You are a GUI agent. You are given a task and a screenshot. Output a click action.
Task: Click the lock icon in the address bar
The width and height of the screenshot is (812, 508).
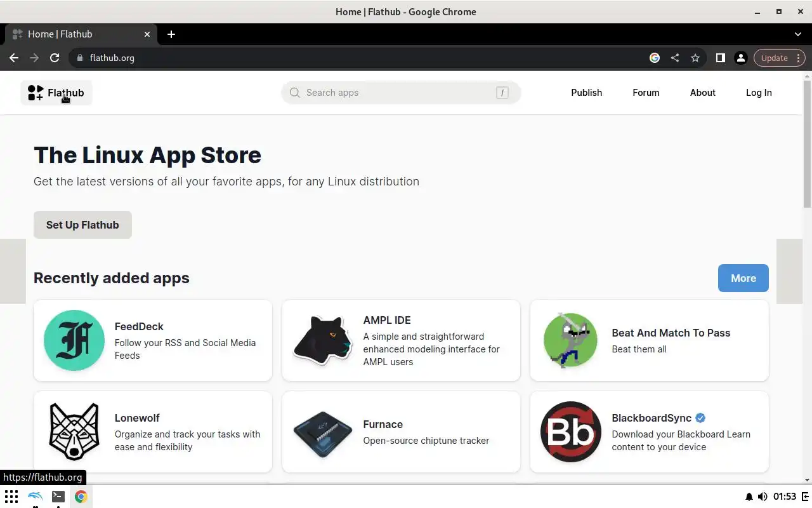[79, 58]
